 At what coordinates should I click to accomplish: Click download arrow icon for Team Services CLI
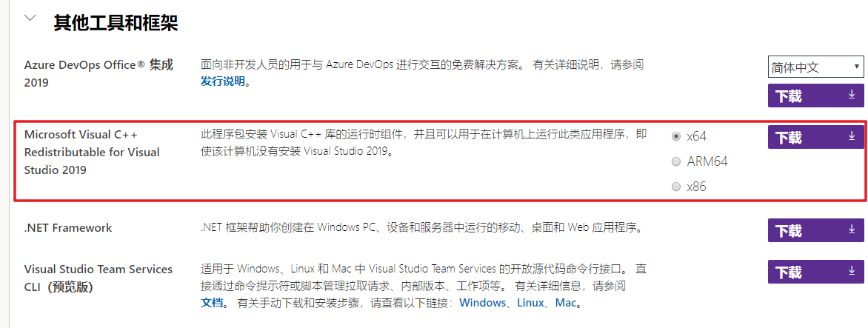pos(852,272)
